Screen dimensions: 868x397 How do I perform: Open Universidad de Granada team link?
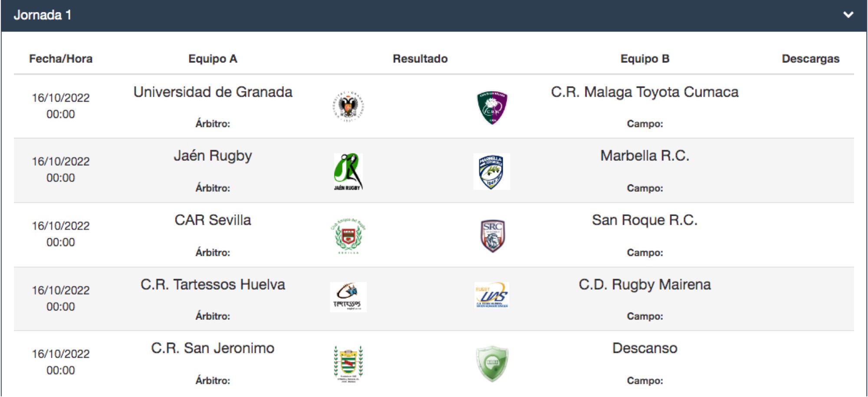(x=213, y=92)
